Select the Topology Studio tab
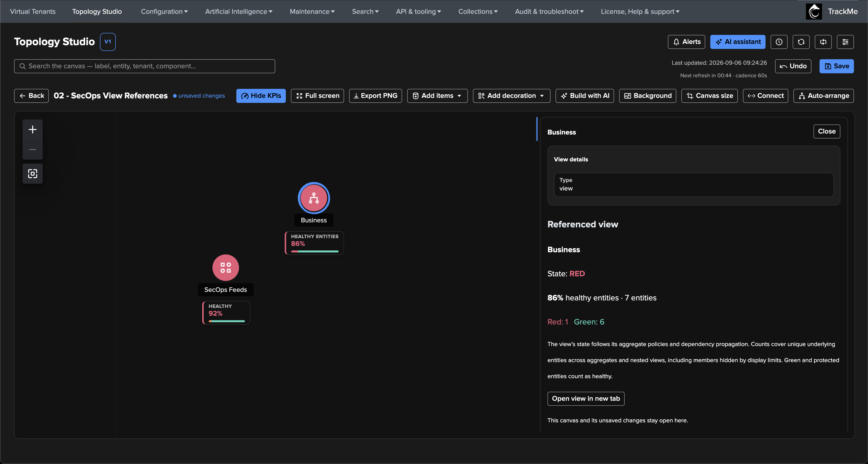The image size is (868, 464). 97,12
